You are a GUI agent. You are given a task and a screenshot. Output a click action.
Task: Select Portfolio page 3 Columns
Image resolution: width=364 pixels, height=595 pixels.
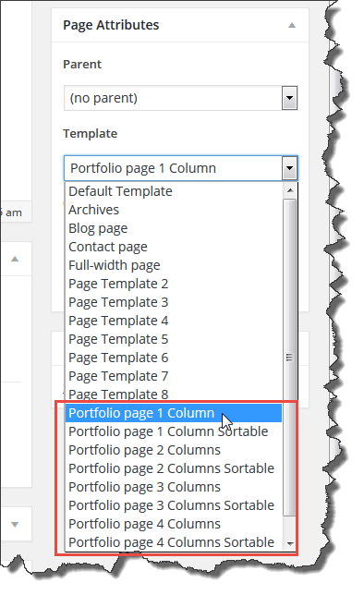174,487
